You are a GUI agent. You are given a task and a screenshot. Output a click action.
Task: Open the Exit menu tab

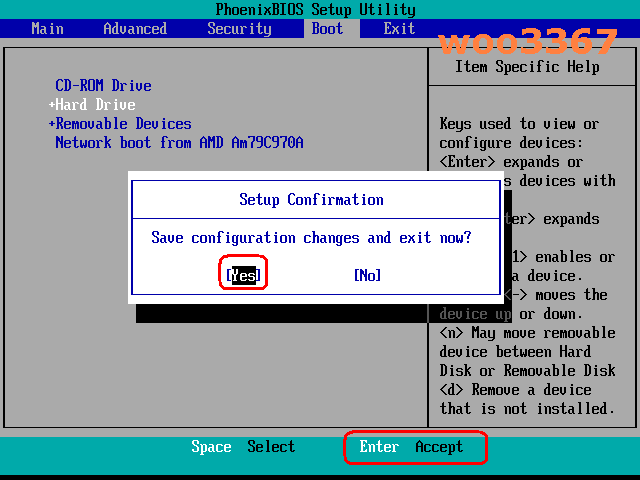point(399,29)
